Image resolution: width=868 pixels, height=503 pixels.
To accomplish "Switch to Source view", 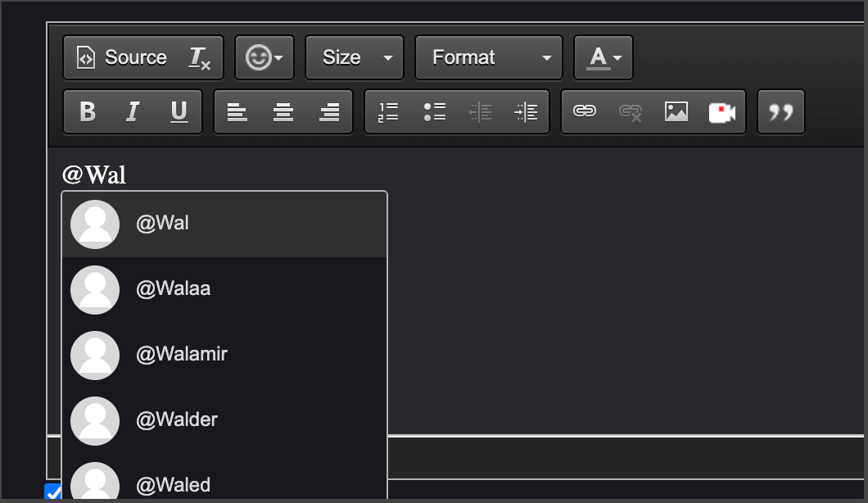I will pos(123,58).
